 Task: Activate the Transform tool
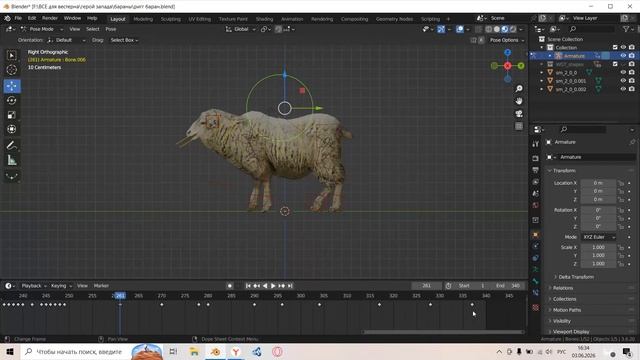12,129
